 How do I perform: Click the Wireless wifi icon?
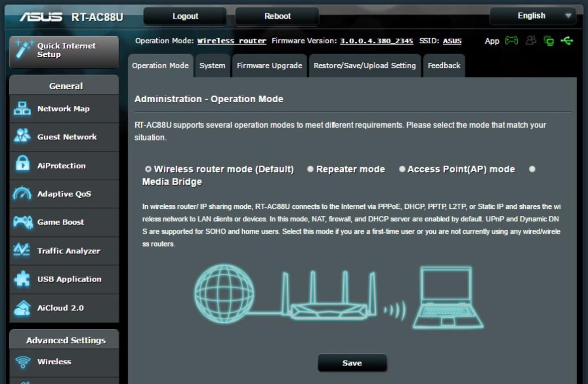tap(23, 362)
